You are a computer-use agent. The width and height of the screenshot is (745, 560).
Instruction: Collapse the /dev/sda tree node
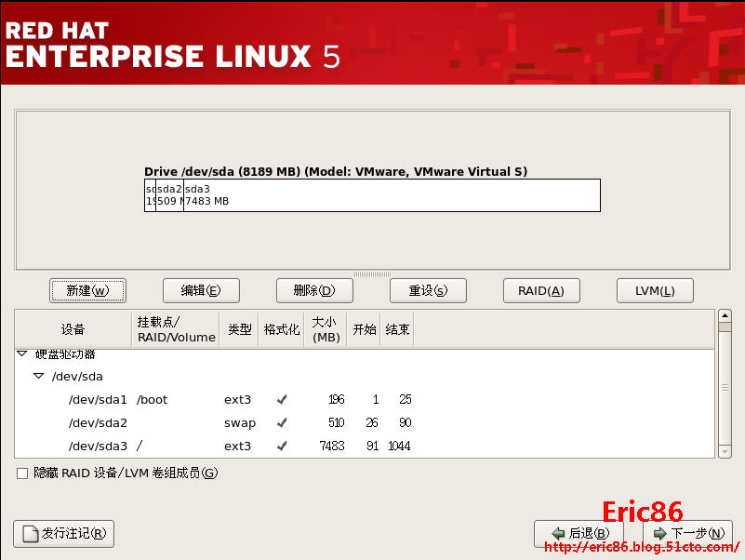pyautogui.click(x=38, y=376)
